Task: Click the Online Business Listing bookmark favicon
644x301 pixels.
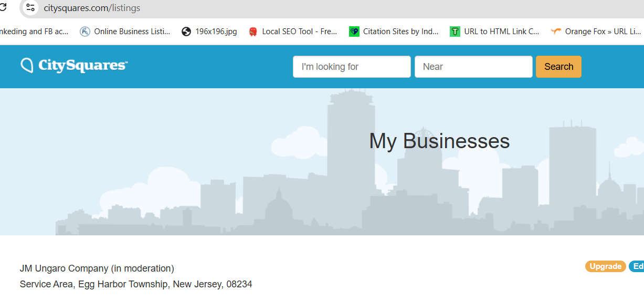Action: (85, 32)
